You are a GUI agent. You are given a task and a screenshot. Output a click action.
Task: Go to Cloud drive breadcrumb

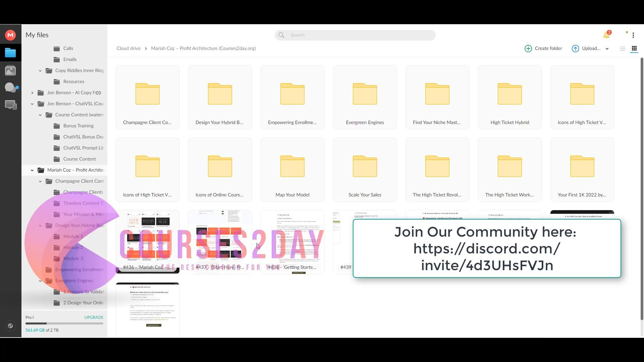tap(128, 49)
